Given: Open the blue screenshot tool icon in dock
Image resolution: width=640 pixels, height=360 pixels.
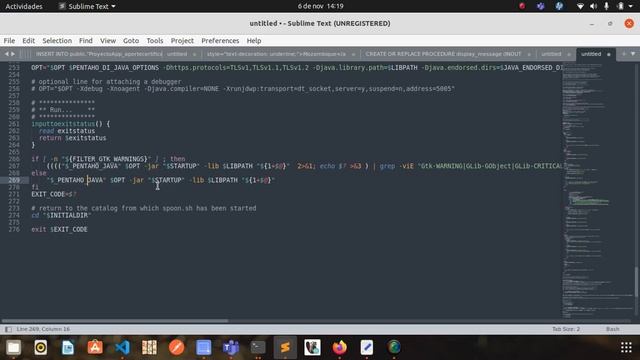Looking at the screenshot, I should coord(204,347).
